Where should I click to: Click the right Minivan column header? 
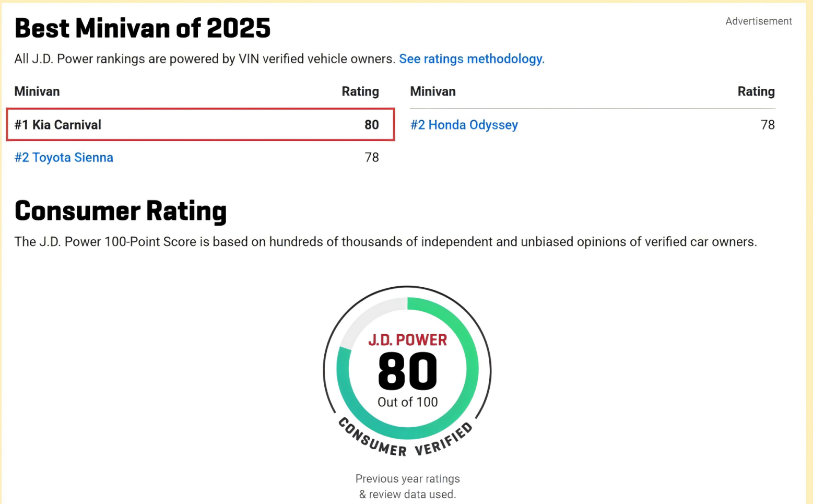tap(433, 91)
